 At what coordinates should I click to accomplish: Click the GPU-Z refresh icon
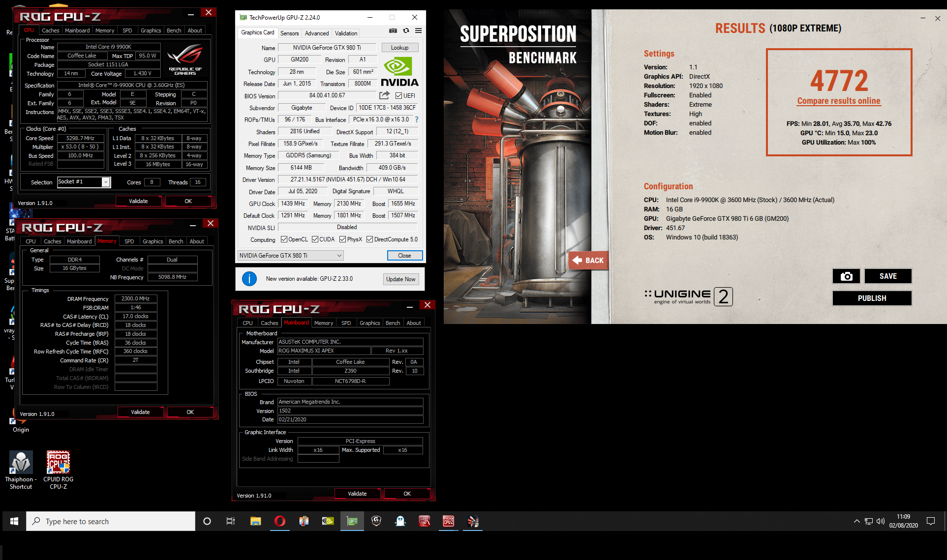tap(406, 30)
